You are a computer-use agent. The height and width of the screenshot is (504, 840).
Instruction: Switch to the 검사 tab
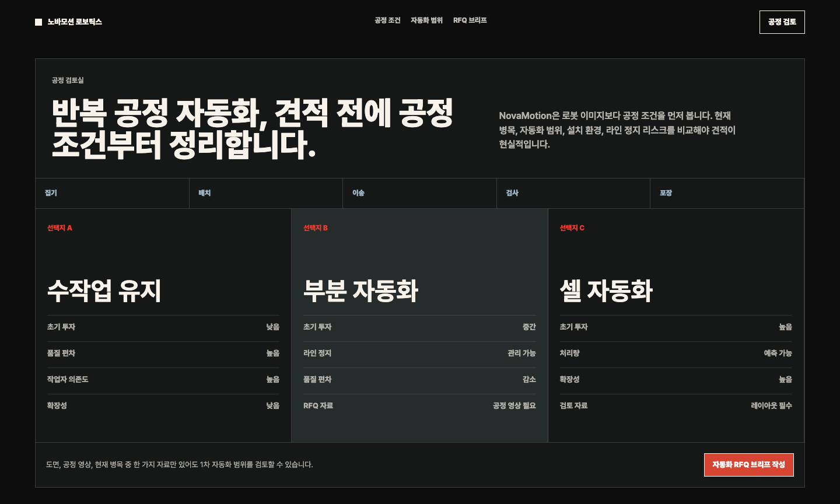point(573,193)
